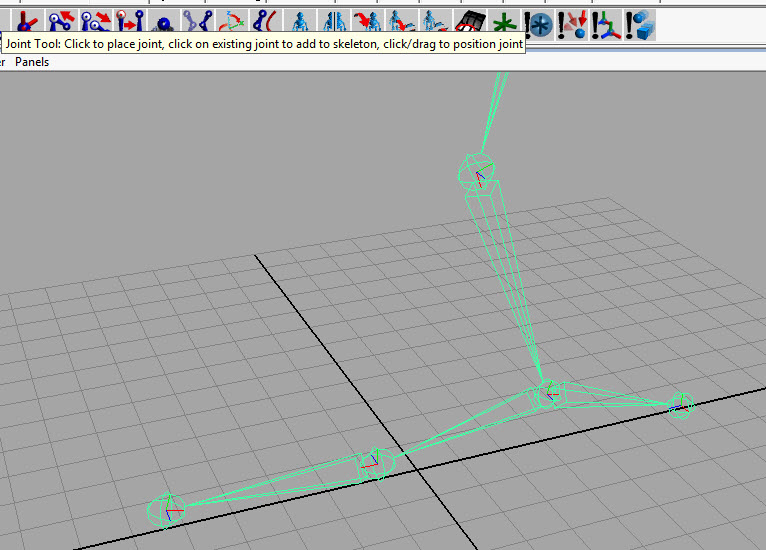Image resolution: width=766 pixels, height=550 pixels.
Task: Select the root joint at bottom-left of skeleton
Action: [x=166, y=510]
